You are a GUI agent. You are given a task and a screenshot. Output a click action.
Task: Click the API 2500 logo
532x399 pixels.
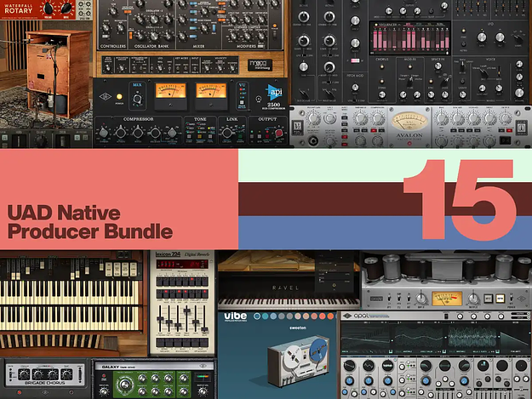tap(274, 92)
